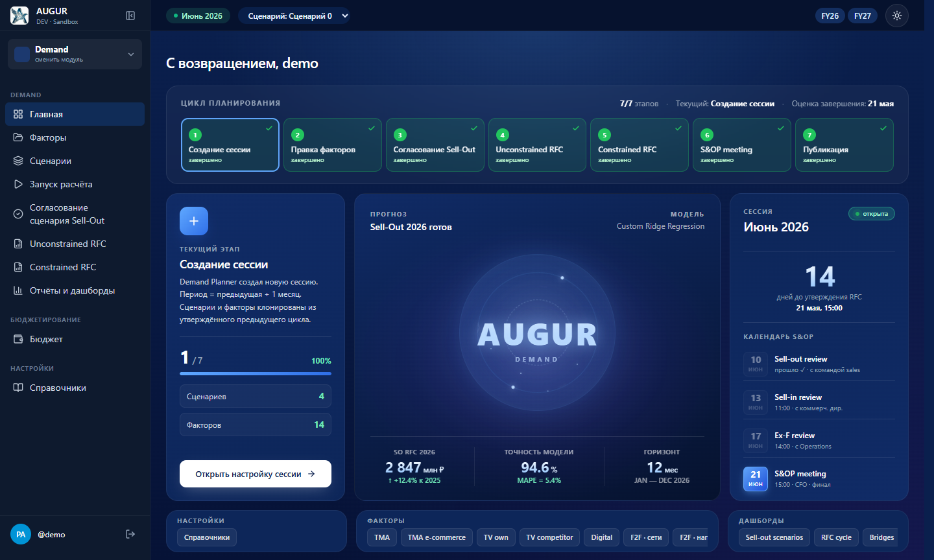The image size is (934, 560).
Task: Click the step 3 number badge
Action: pos(400,135)
